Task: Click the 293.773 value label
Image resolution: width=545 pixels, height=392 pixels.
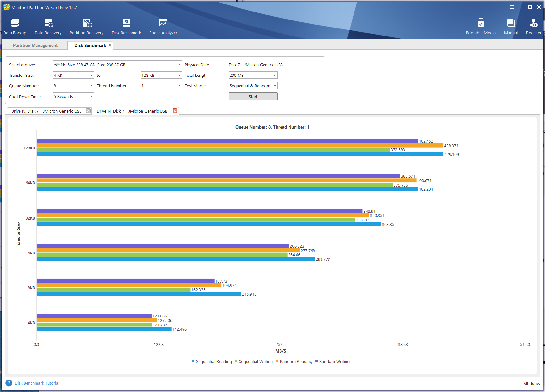Action: pyautogui.click(x=323, y=260)
